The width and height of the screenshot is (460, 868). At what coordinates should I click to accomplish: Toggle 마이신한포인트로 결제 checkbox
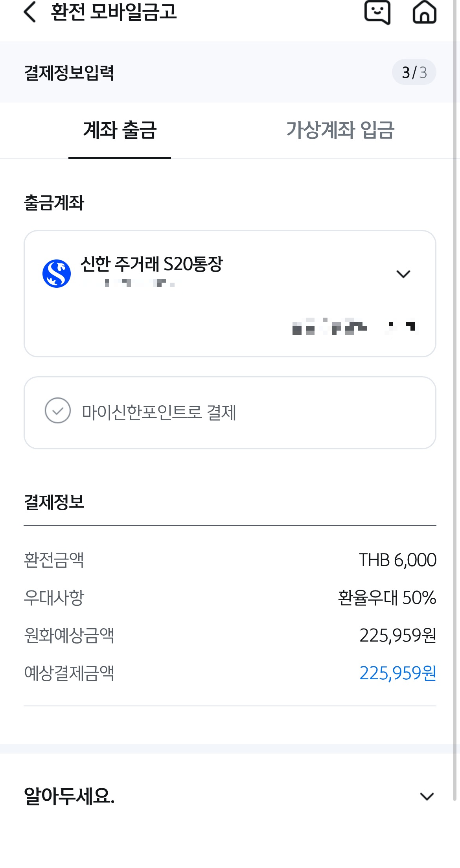point(58,410)
